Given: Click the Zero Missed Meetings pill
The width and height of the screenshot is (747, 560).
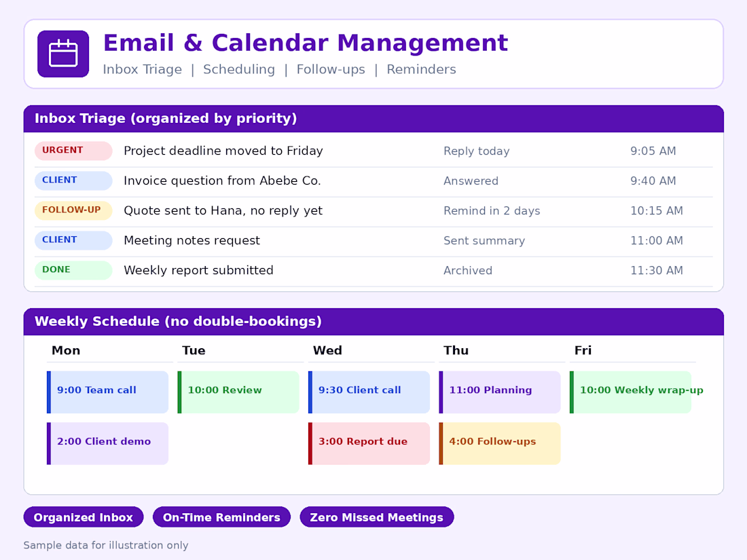Looking at the screenshot, I should pyautogui.click(x=376, y=517).
